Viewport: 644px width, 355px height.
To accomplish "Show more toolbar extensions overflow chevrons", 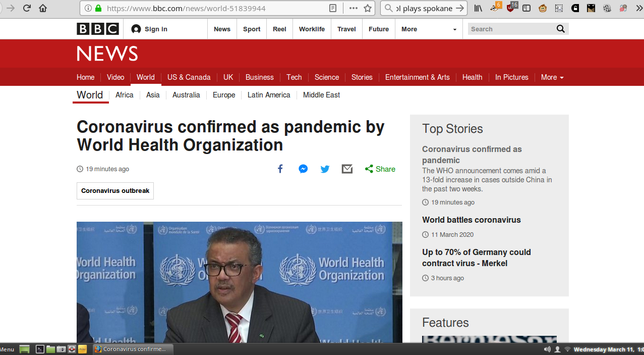I will (x=639, y=8).
